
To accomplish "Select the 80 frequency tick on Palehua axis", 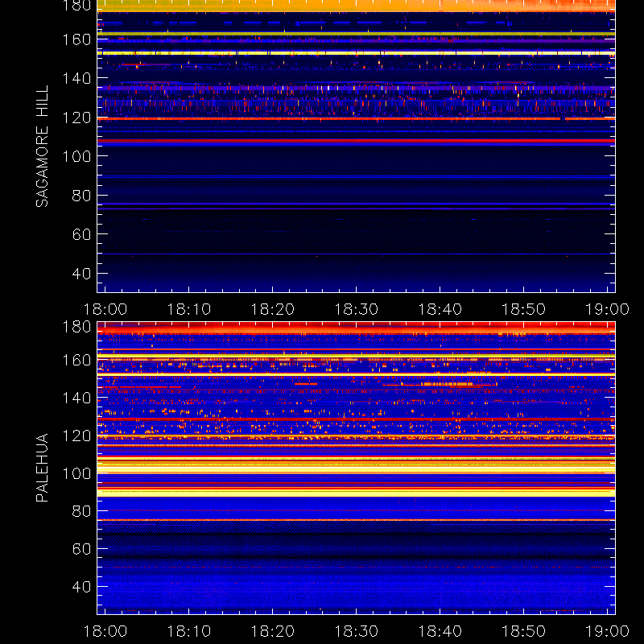I will click(x=81, y=511).
